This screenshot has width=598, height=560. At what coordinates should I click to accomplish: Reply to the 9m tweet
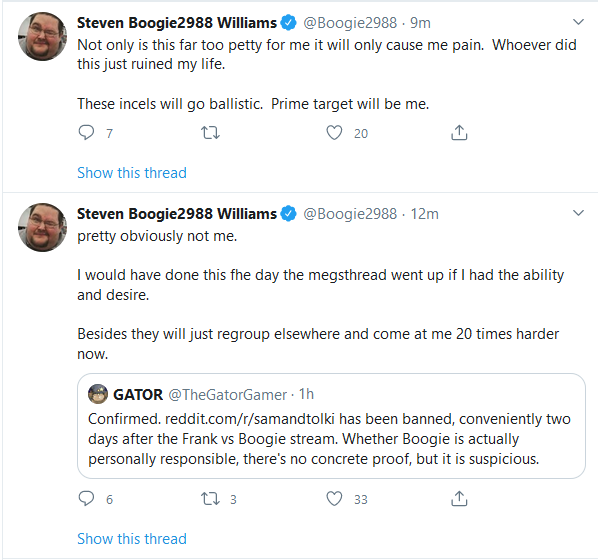(x=86, y=133)
